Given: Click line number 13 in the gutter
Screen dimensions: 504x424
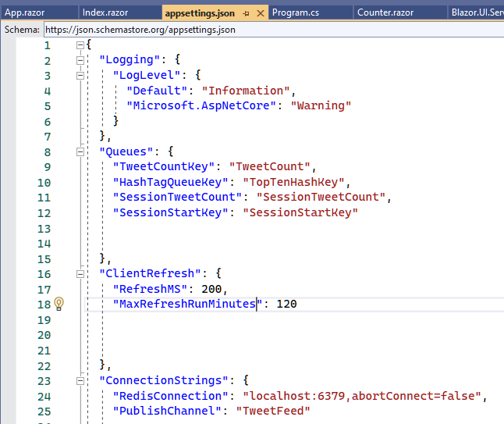Looking at the screenshot, I should click(44, 229).
